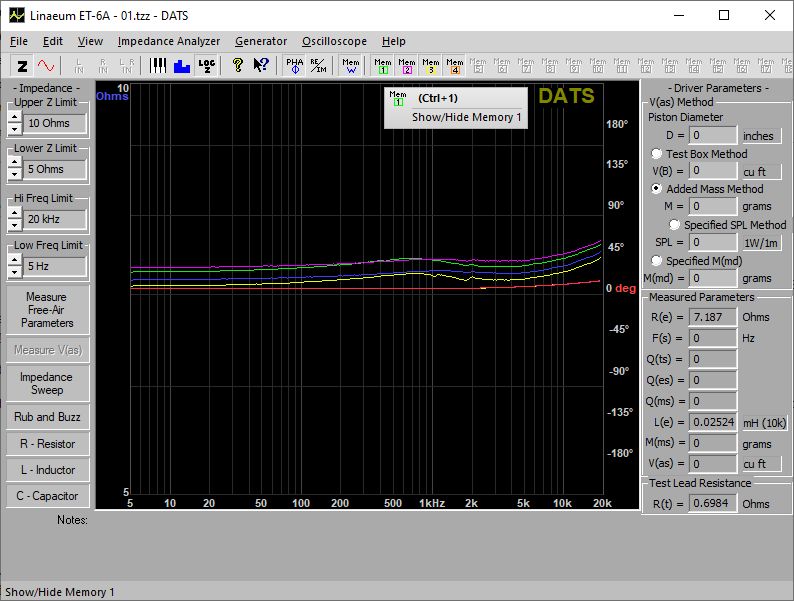Click the Mem W working memory icon
The width and height of the screenshot is (794, 601).
point(350,66)
